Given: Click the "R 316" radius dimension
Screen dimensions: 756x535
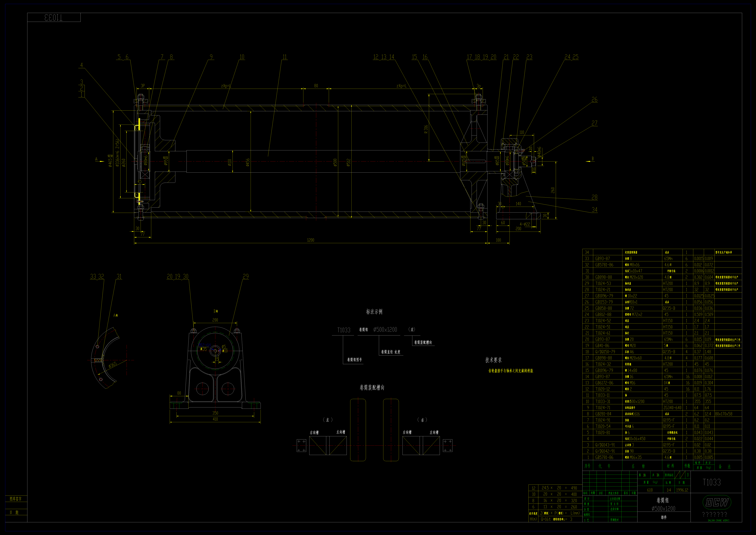Looking at the screenshot, I should point(426,129).
